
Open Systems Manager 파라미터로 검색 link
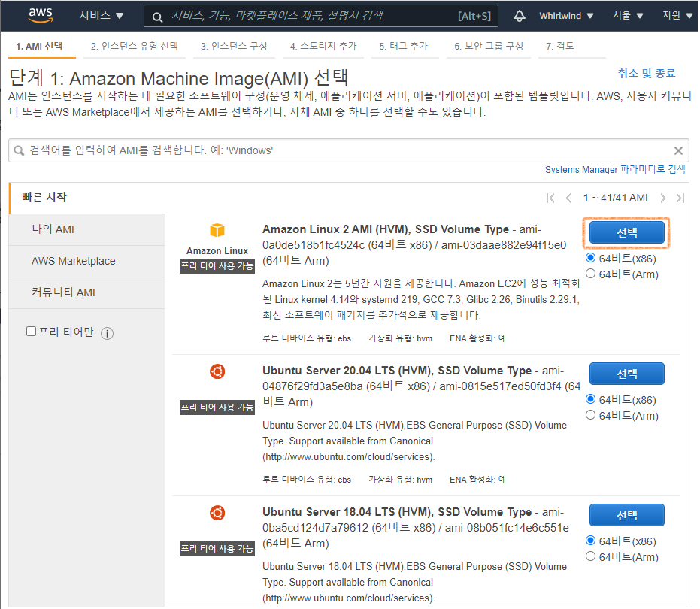point(615,170)
